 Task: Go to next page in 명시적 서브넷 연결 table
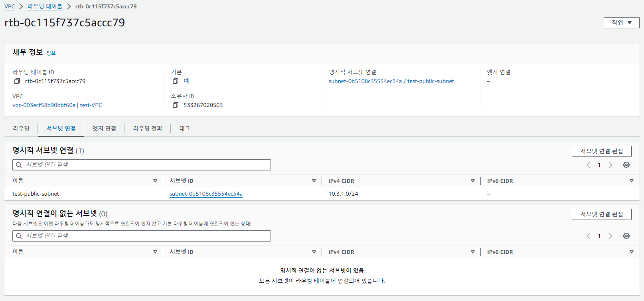(610, 165)
